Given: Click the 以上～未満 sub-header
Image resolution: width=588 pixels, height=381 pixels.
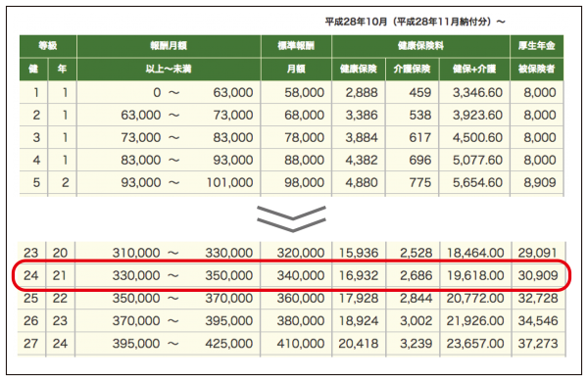Looking at the screenshot, I should (169, 69).
